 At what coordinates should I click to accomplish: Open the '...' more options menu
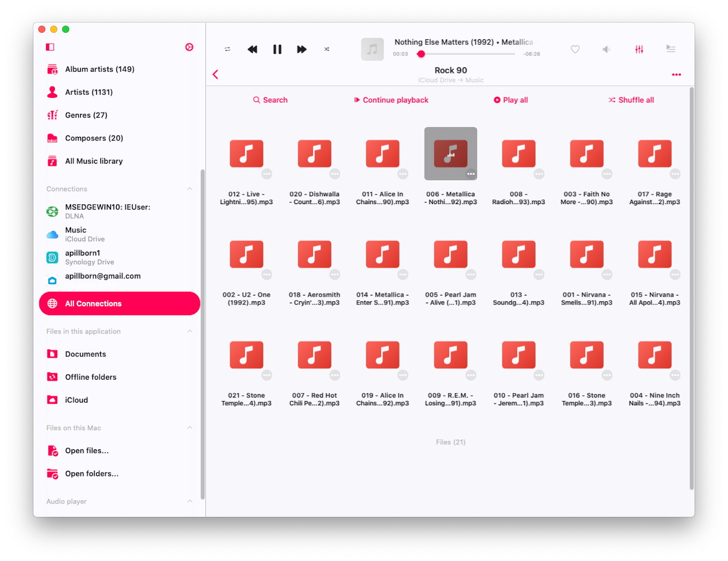(676, 74)
